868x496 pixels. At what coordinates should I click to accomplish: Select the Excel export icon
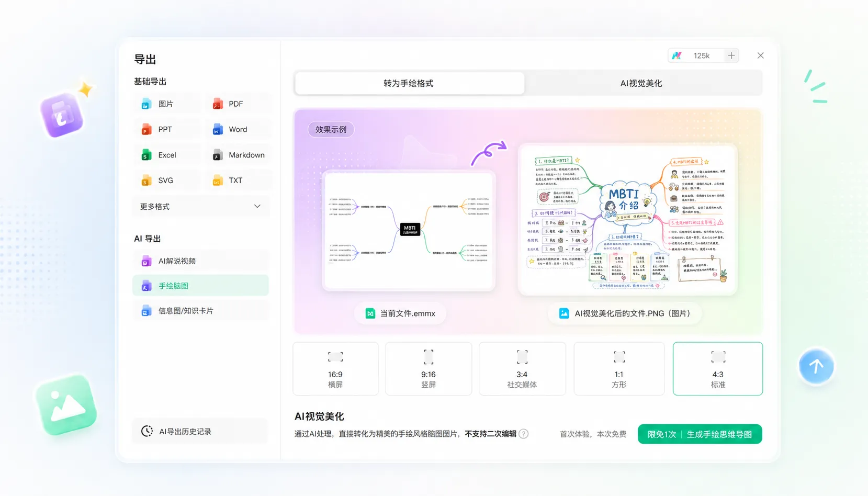(x=146, y=155)
